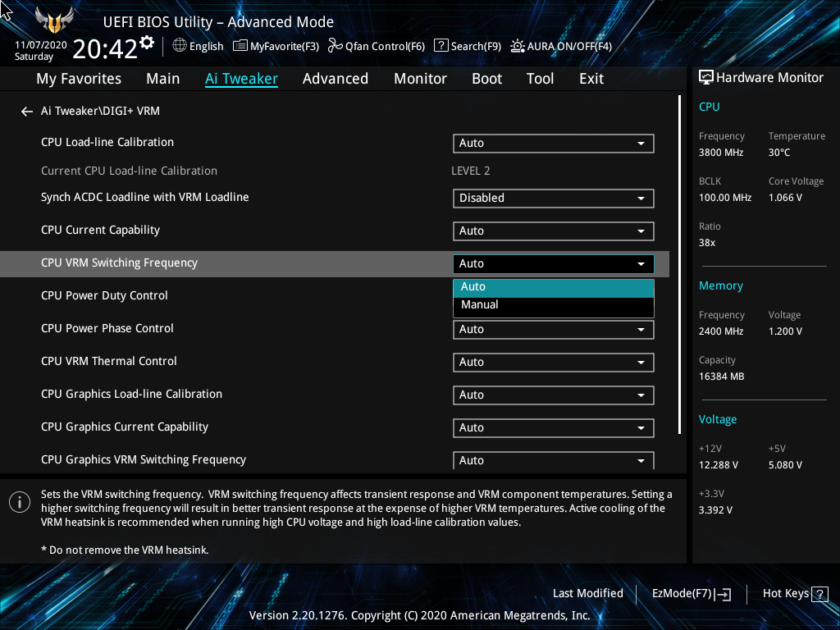Select CPU VRM Switching Frequency label
Image resolution: width=840 pixels, height=630 pixels.
(x=120, y=263)
